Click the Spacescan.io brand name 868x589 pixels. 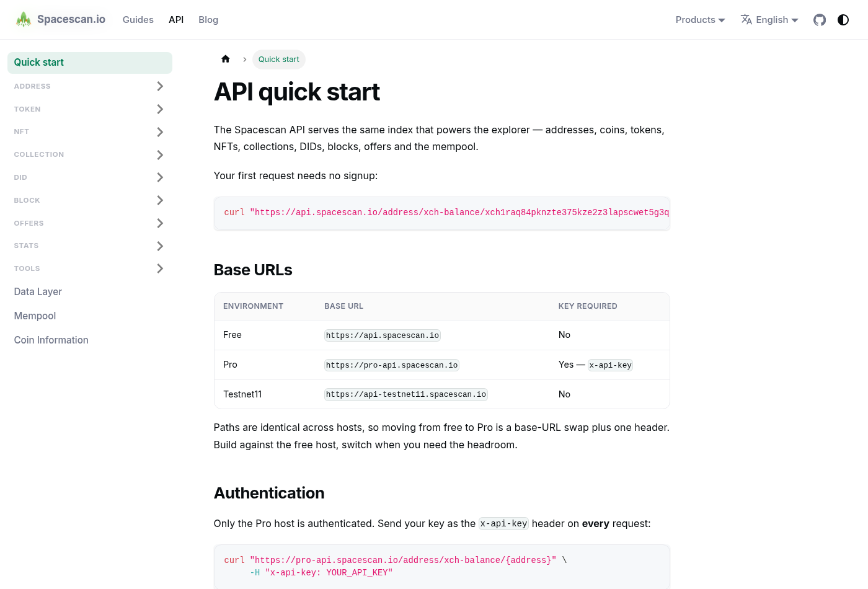(71, 19)
